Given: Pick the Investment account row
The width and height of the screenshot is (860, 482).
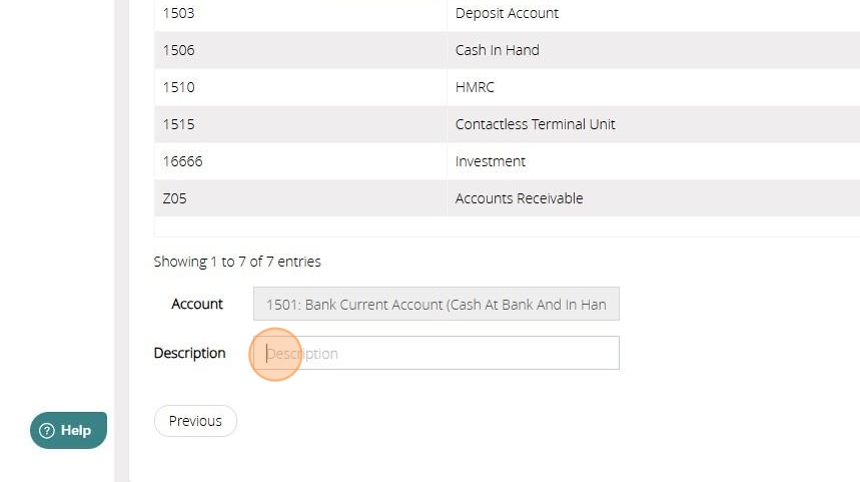Looking at the screenshot, I should [x=490, y=161].
